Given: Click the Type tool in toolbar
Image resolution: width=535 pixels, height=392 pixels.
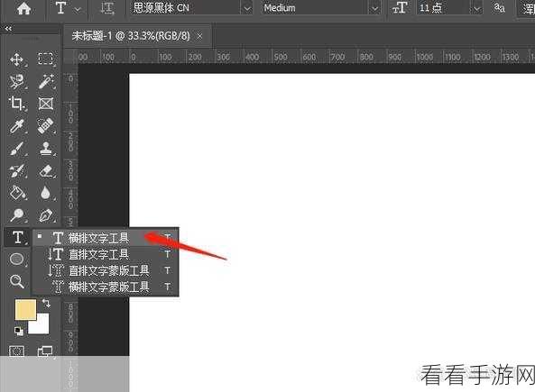Looking at the screenshot, I should pyautogui.click(x=17, y=237).
